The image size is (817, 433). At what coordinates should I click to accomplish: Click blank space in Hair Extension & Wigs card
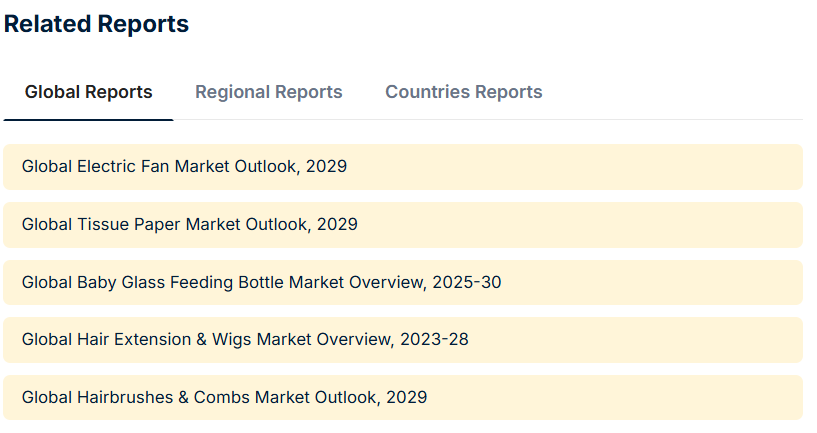tap(636, 340)
